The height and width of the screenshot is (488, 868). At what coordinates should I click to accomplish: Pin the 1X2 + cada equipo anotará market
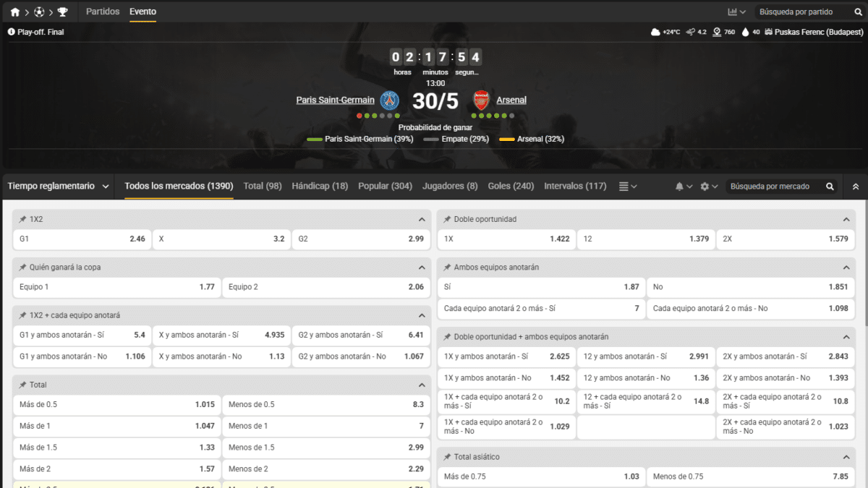pyautogui.click(x=22, y=316)
